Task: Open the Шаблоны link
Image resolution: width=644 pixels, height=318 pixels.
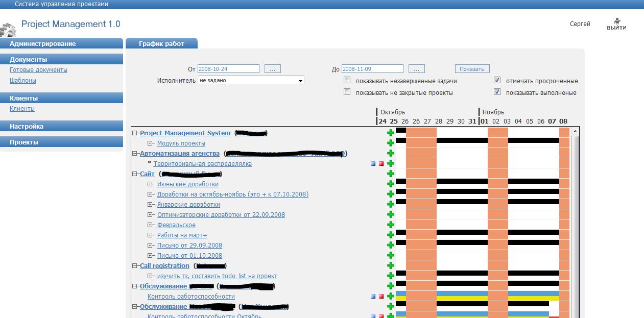Action: tap(23, 81)
